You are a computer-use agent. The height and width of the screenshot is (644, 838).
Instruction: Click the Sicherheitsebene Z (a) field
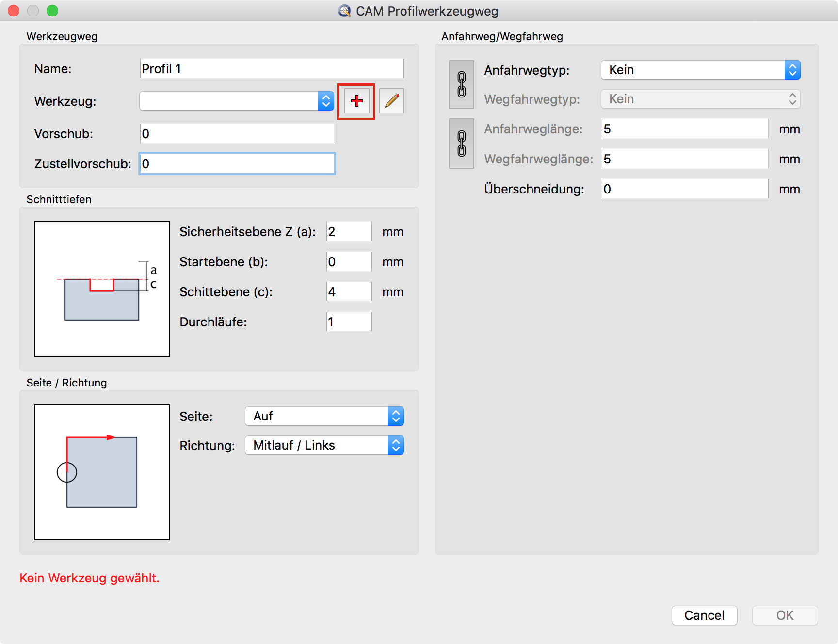pyautogui.click(x=349, y=232)
